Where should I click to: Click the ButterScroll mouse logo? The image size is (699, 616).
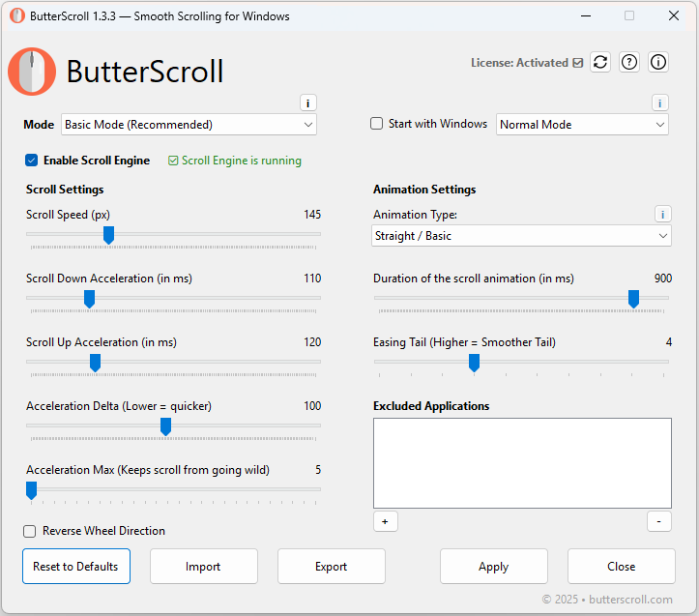point(32,72)
